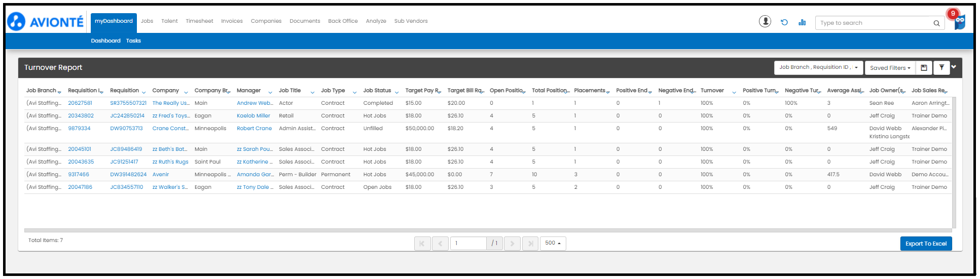Save current filter with disk icon

[924, 67]
